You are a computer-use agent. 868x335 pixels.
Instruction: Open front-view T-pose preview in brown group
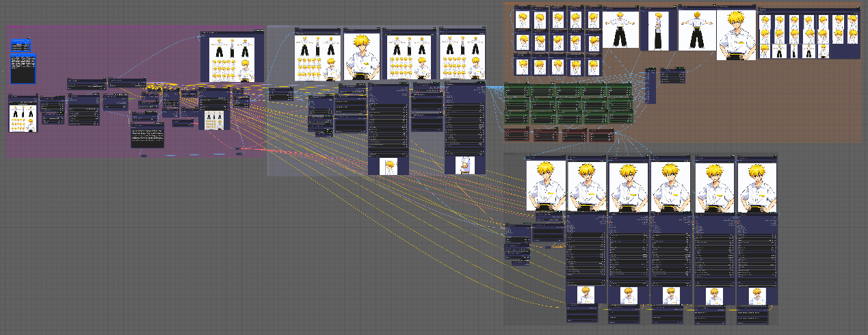coord(621,30)
